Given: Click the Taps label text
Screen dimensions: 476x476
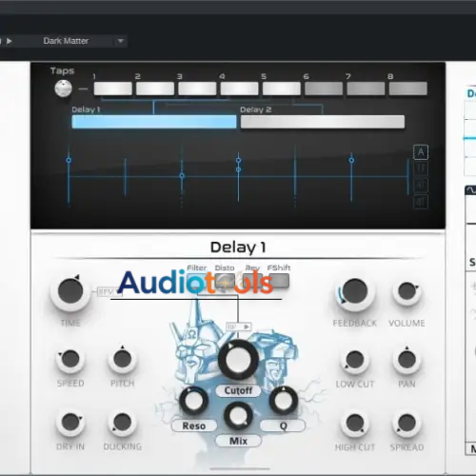Looking at the screenshot, I should pyautogui.click(x=62, y=70).
